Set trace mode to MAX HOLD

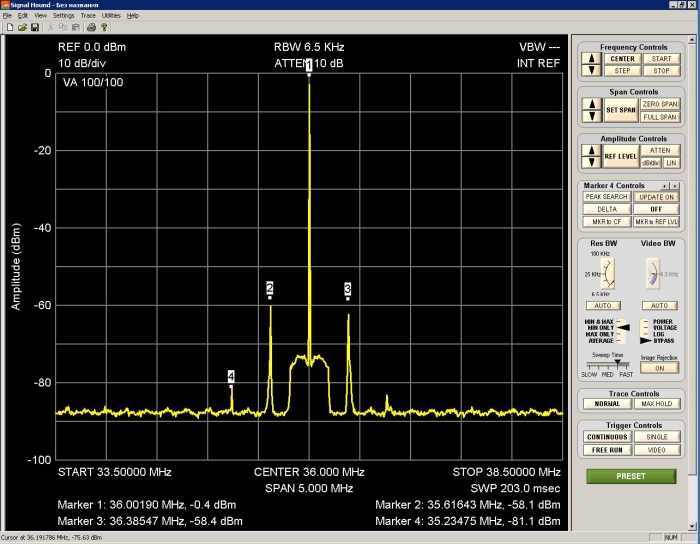click(656, 404)
